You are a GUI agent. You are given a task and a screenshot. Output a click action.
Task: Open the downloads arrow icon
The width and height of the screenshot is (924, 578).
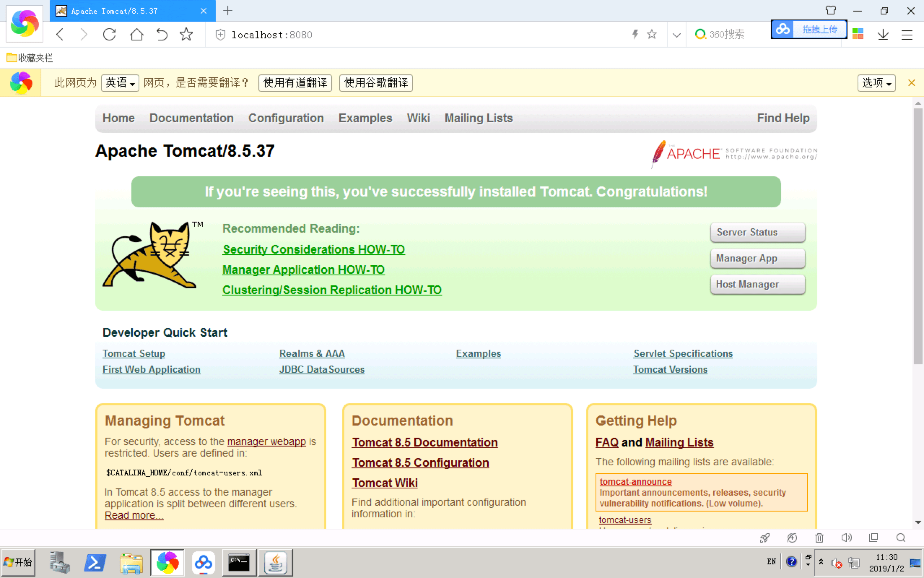click(x=883, y=34)
